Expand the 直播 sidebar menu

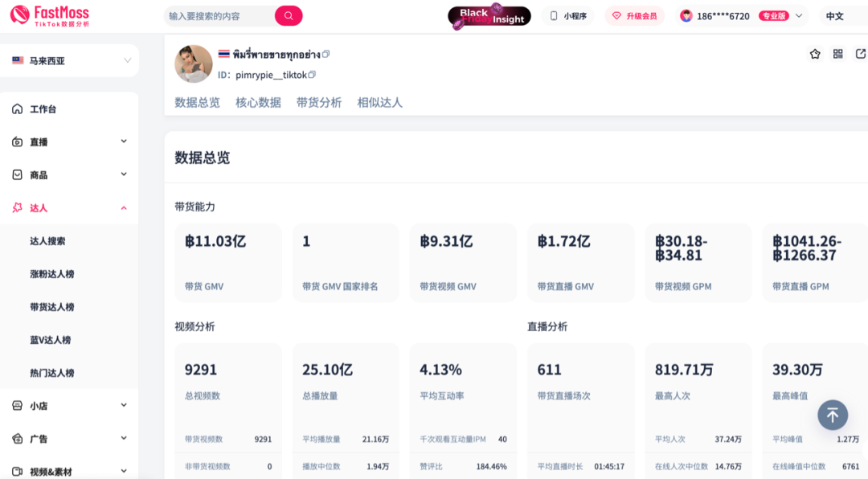click(70, 141)
